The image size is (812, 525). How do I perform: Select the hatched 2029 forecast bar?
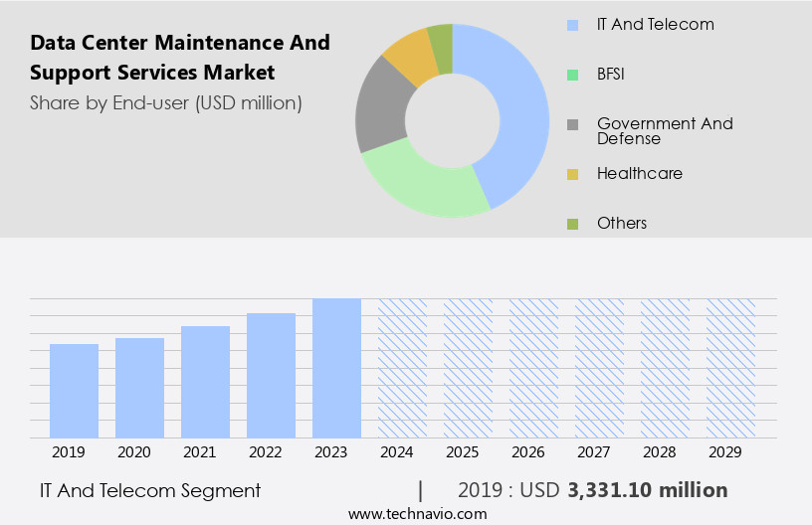[x=730, y=368]
